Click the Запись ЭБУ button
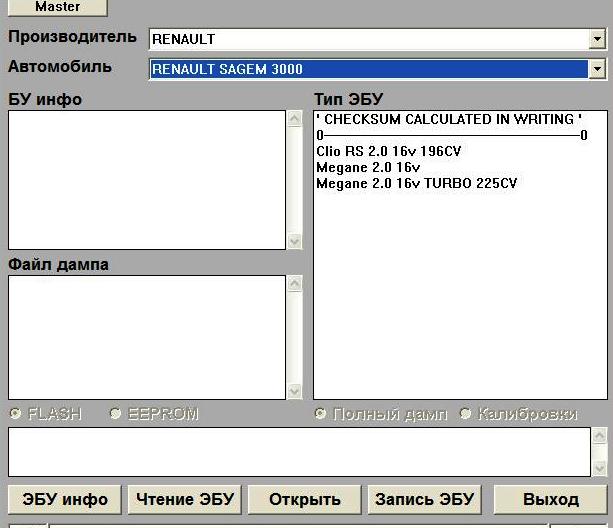The image size is (613, 528). coord(425,499)
